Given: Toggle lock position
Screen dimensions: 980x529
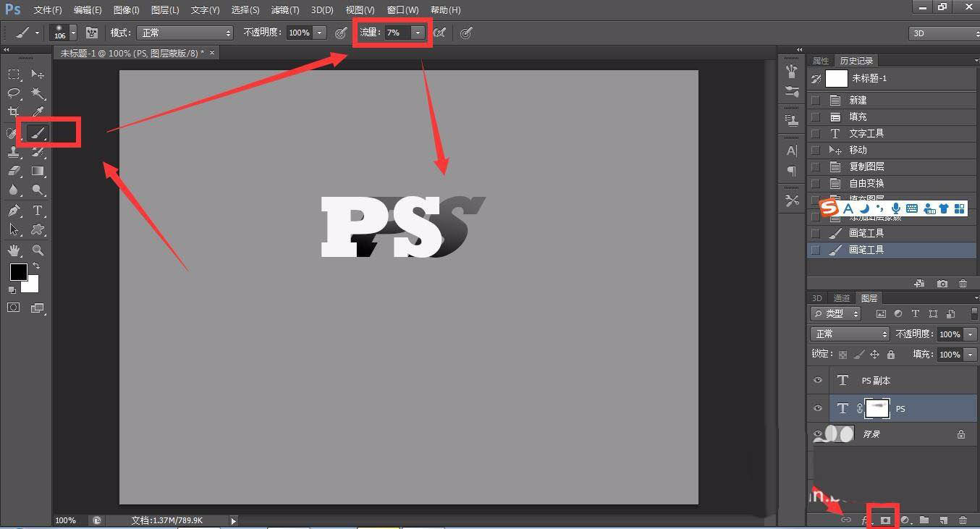Looking at the screenshot, I should (x=874, y=355).
